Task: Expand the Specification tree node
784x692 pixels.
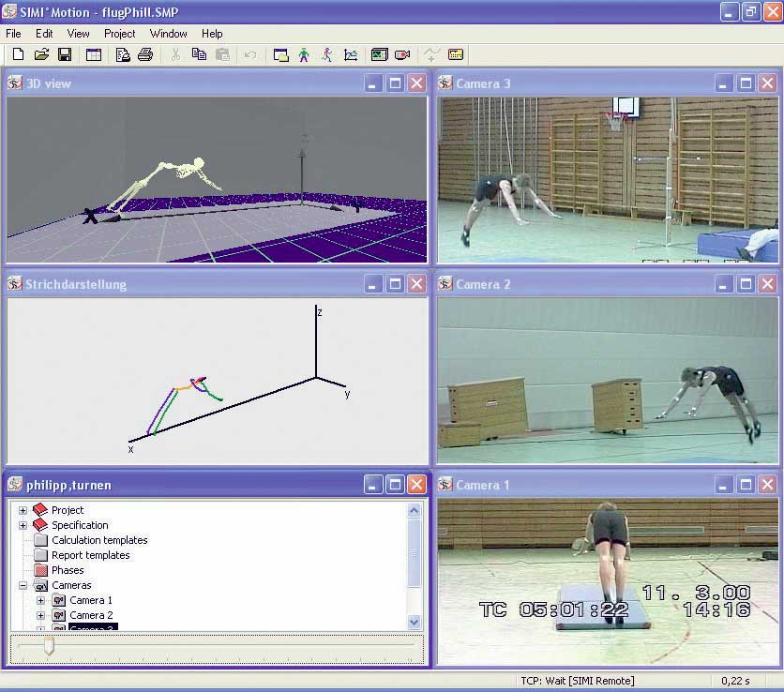Action: tap(23, 525)
